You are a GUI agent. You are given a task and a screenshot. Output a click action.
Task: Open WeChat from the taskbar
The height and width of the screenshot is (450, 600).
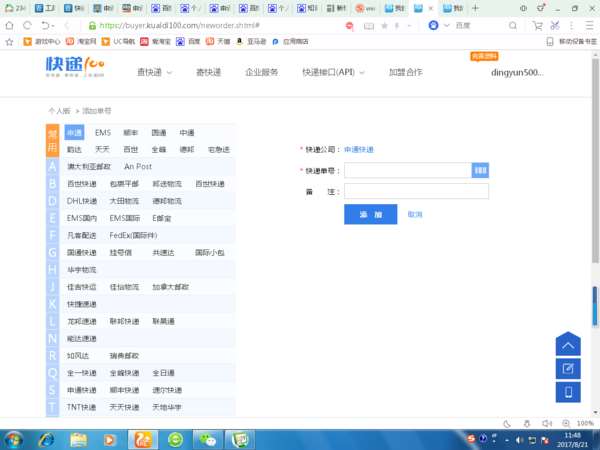(x=208, y=440)
